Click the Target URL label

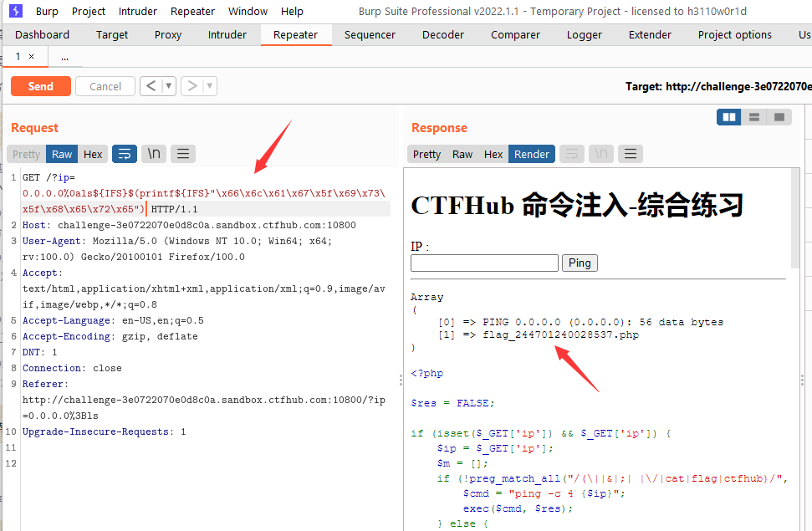[x=718, y=86]
